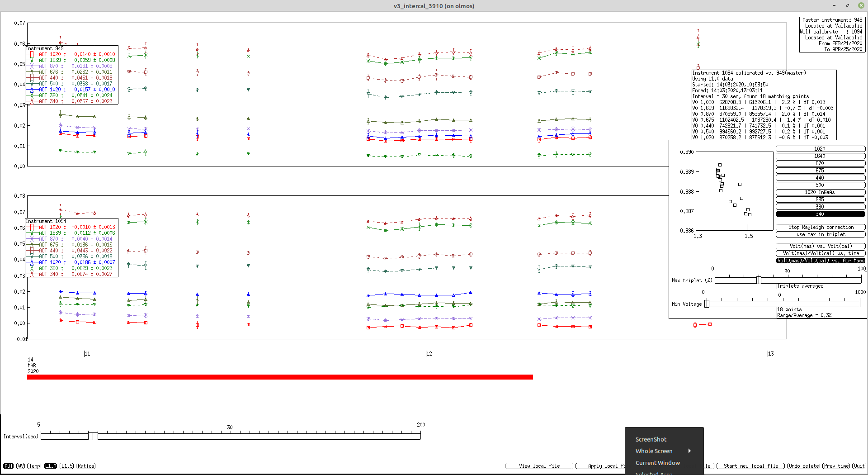Click the 18 points label
868x475 pixels.
pos(789,309)
